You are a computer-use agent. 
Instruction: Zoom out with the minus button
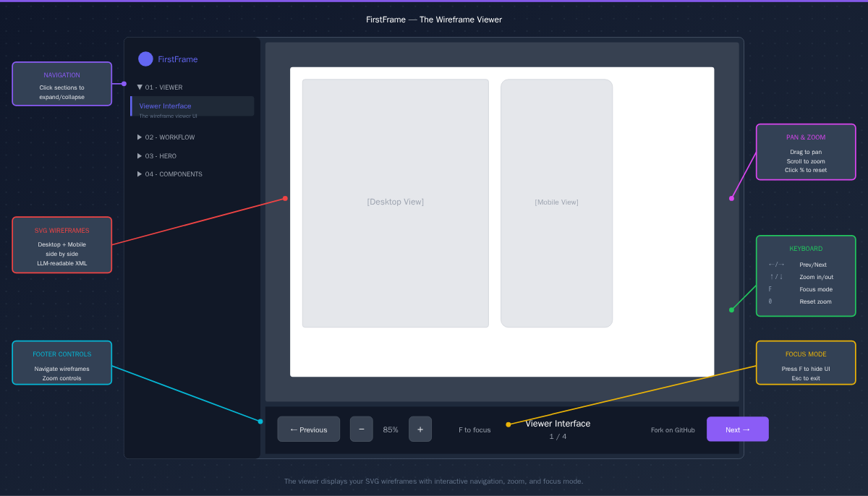362,429
